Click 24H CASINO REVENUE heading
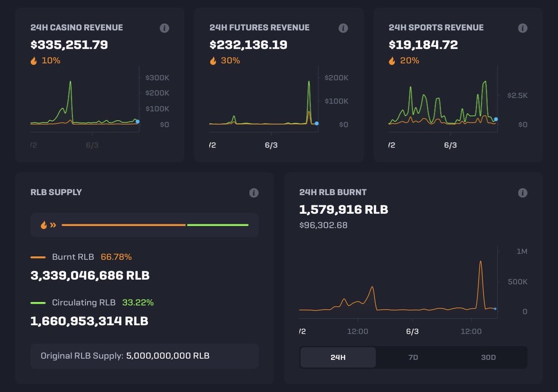 tap(77, 27)
